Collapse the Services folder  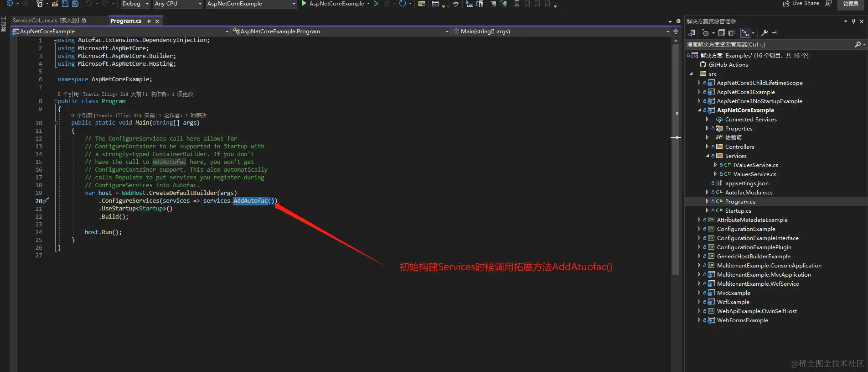(707, 156)
